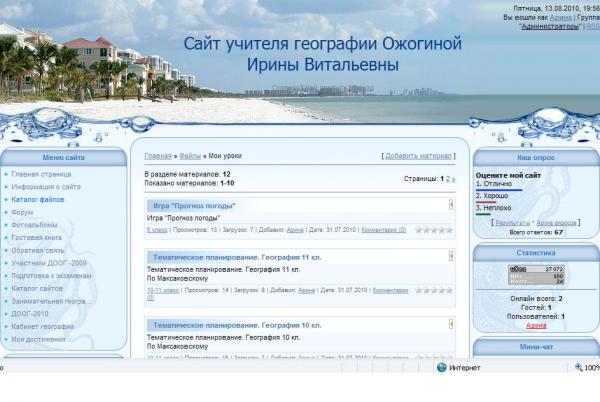The height and width of the screenshot is (402, 600).
Task: Click the Файлы breadcrumb link
Action: point(190,156)
